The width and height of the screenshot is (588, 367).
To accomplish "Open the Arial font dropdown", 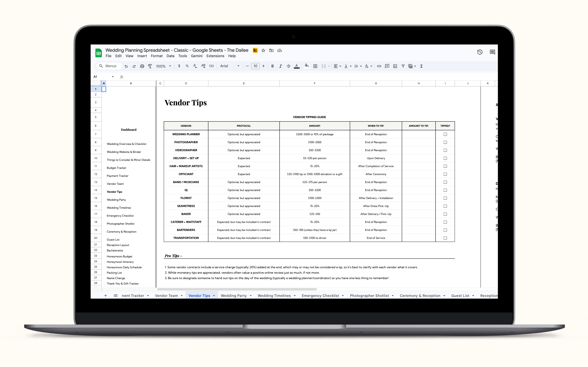I will click(x=230, y=66).
